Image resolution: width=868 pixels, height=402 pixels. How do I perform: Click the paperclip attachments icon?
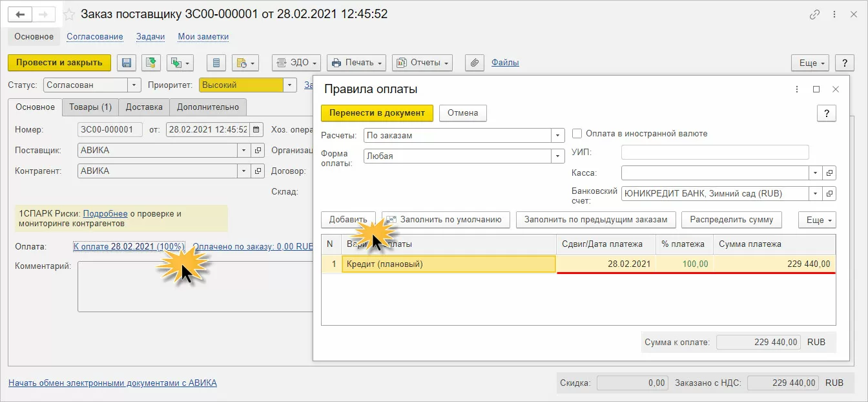tap(475, 63)
